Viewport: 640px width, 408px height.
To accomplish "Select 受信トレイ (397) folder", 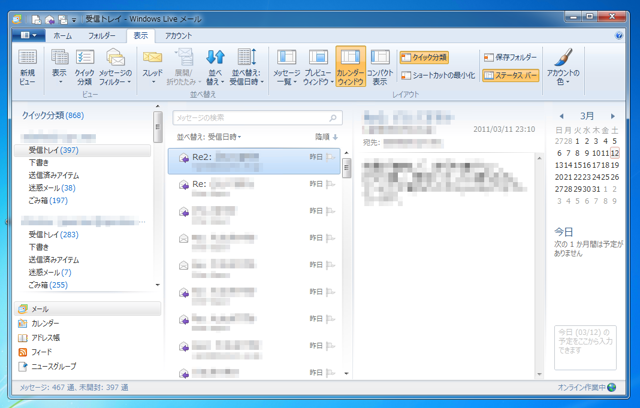I will pyautogui.click(x=82, y=150).
